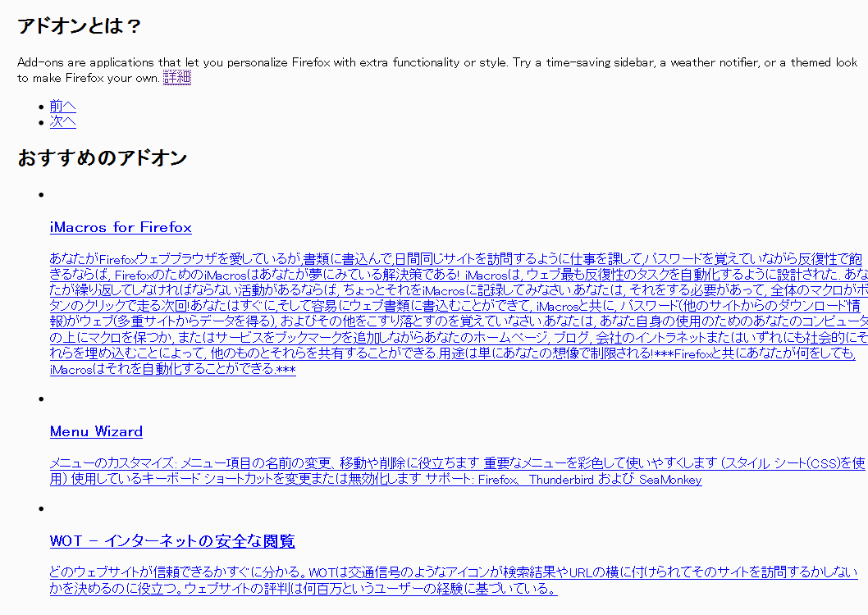Open the iMacros description paragraph link
The height and width of the screenshot is (615, 868).
(459, 313)
